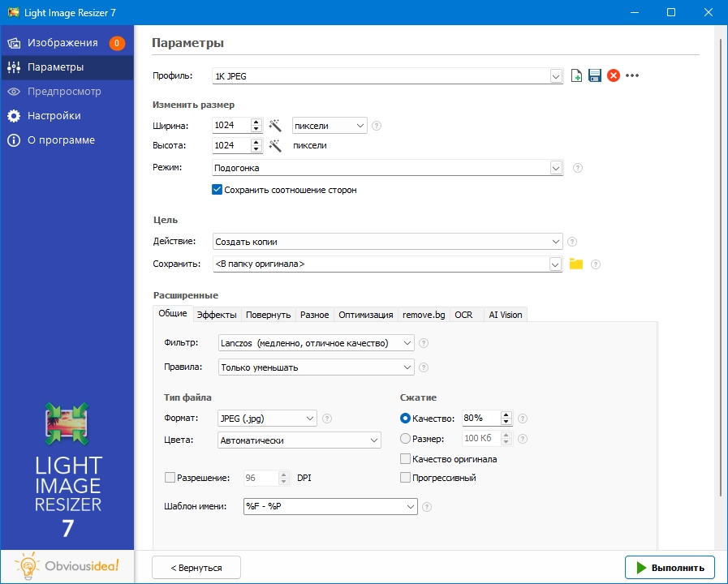Click the О программе info icon

point(14,140)
